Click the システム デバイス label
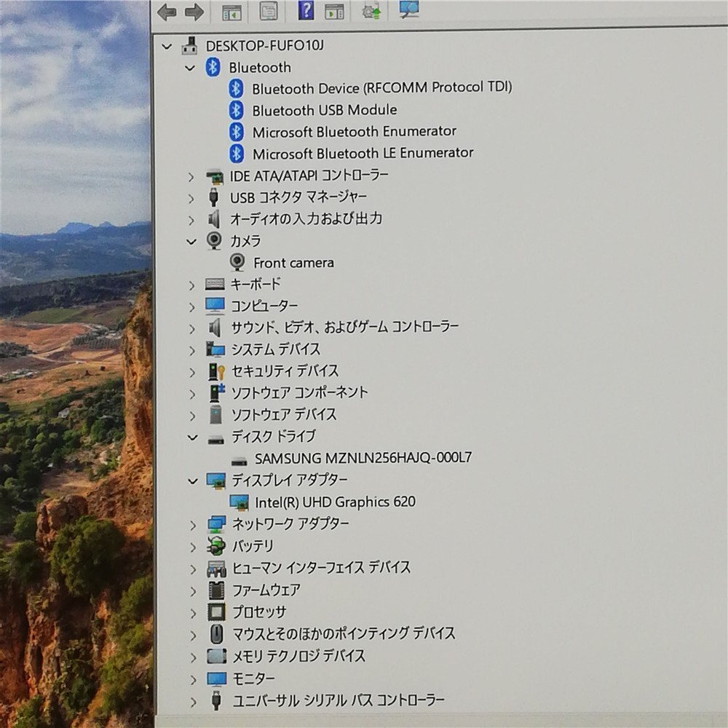 click(x=276, y=349)
